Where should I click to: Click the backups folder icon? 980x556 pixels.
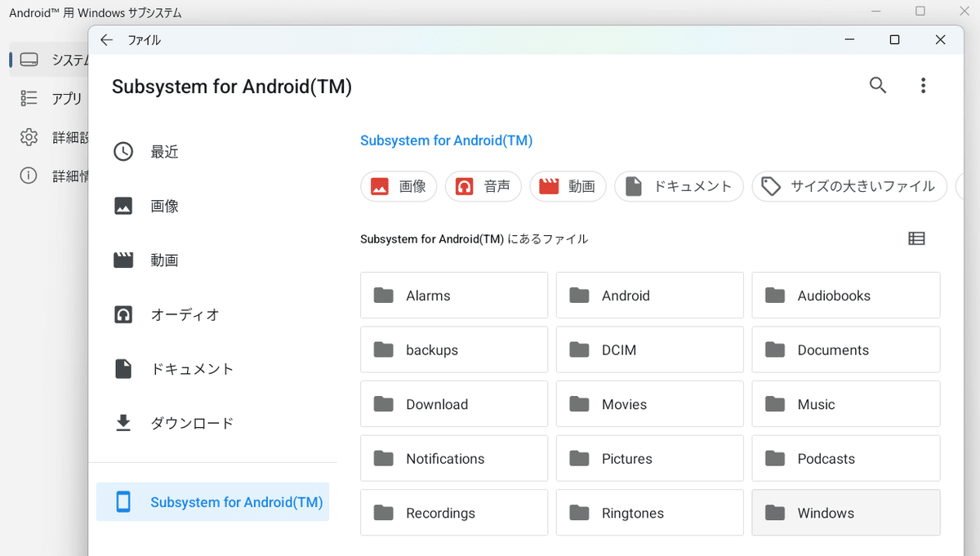pyautogui.click(x=383, y=349)
